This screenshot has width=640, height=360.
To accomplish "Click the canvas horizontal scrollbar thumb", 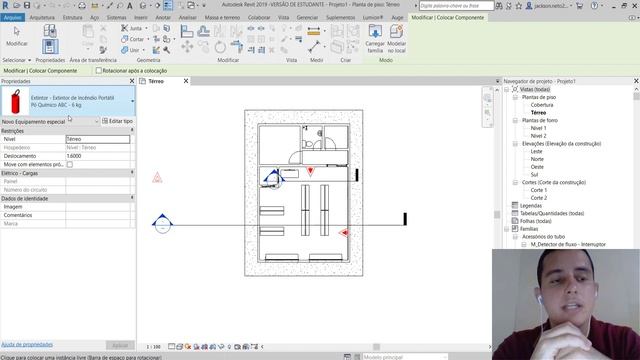I will (376, 347).
